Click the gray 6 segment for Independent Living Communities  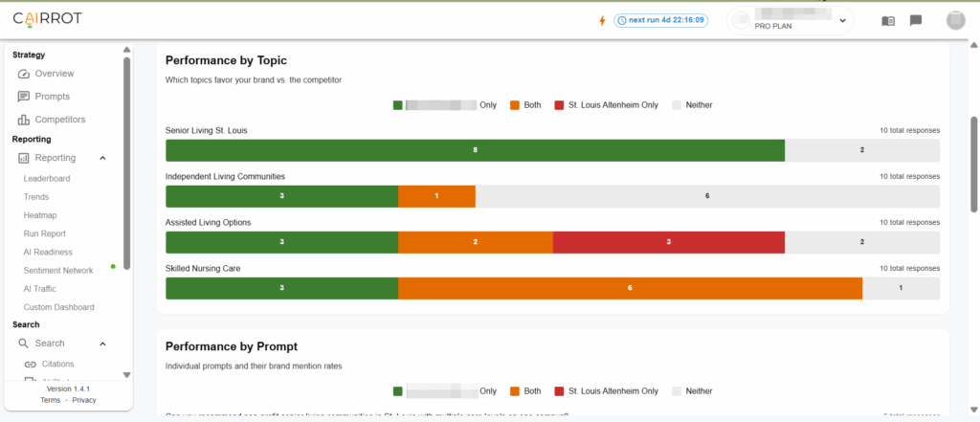point(707,196)
